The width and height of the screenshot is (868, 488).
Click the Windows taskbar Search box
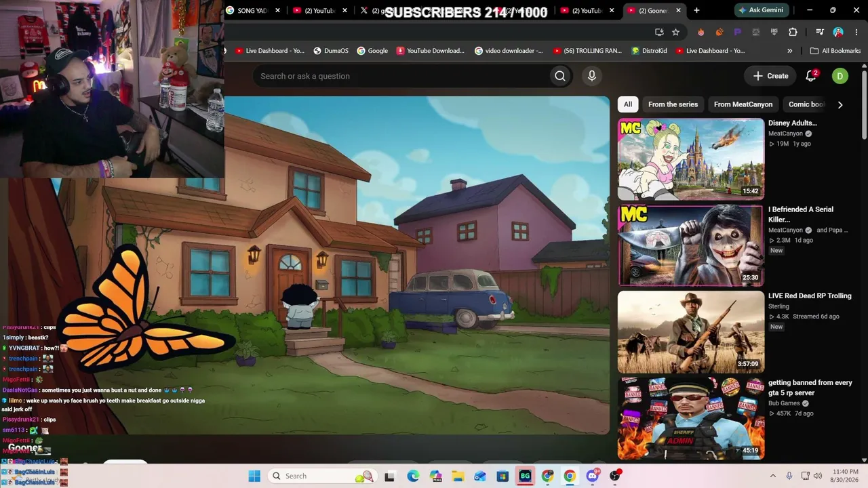(x=321, y=476)
